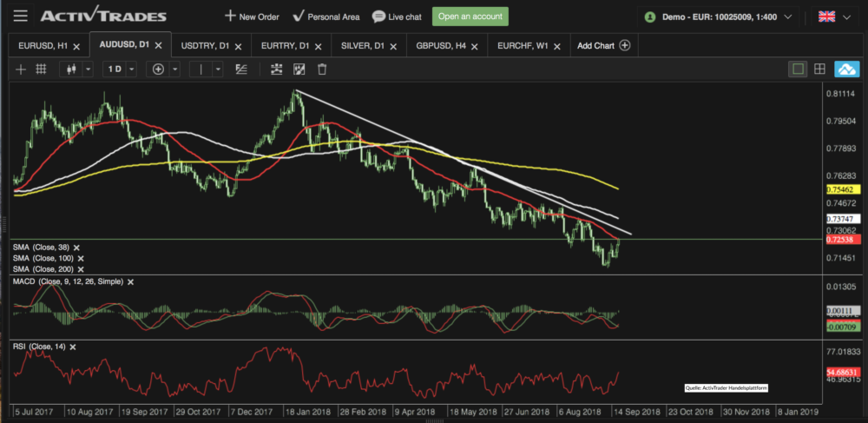
Task: Click the RSI (Close, 14) label
Action: pyautogui.click(x=39, y=347)
